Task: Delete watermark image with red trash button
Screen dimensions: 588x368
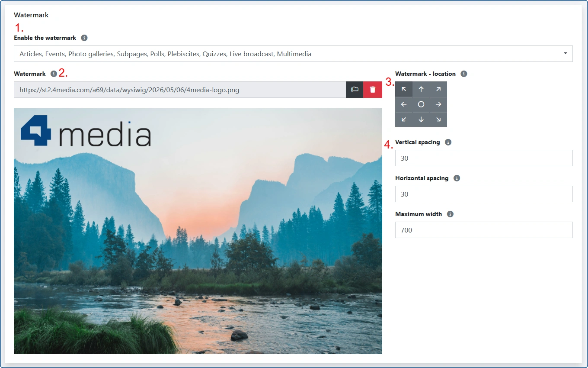Action: (x=373, y=90)
